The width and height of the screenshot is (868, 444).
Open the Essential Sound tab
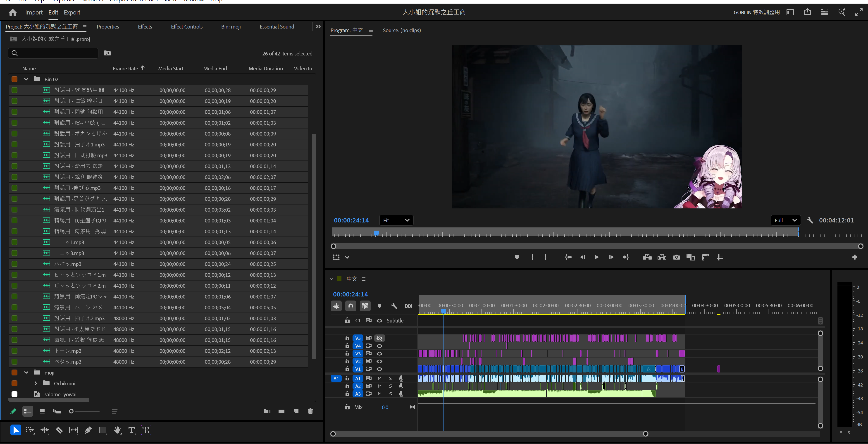pyautogui.click(x=277, y=27)
